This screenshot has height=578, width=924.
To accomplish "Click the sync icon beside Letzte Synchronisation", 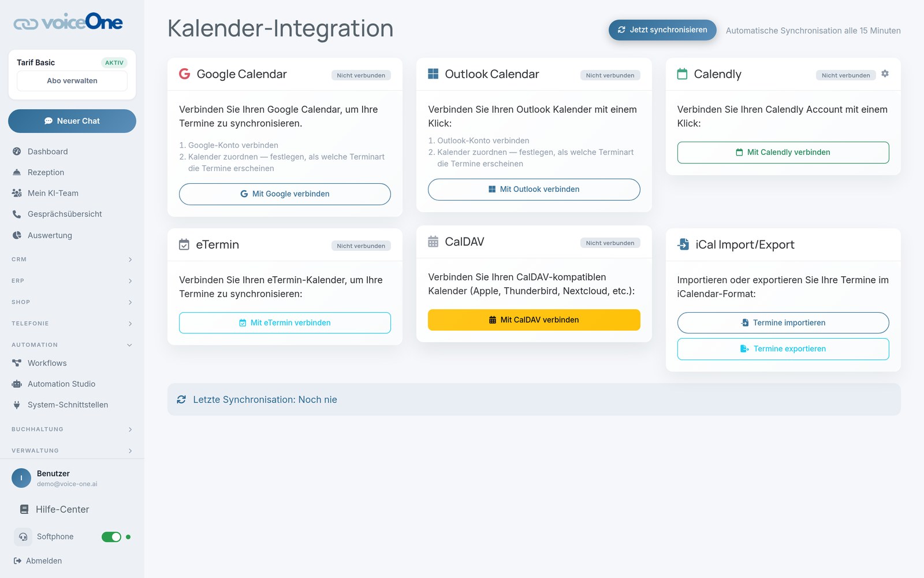I will (181, 399).
